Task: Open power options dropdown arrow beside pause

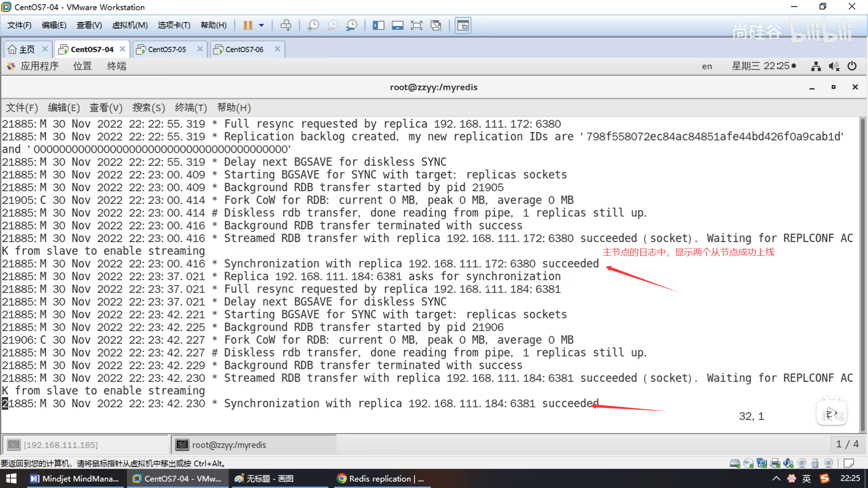Action: point(261,25)
